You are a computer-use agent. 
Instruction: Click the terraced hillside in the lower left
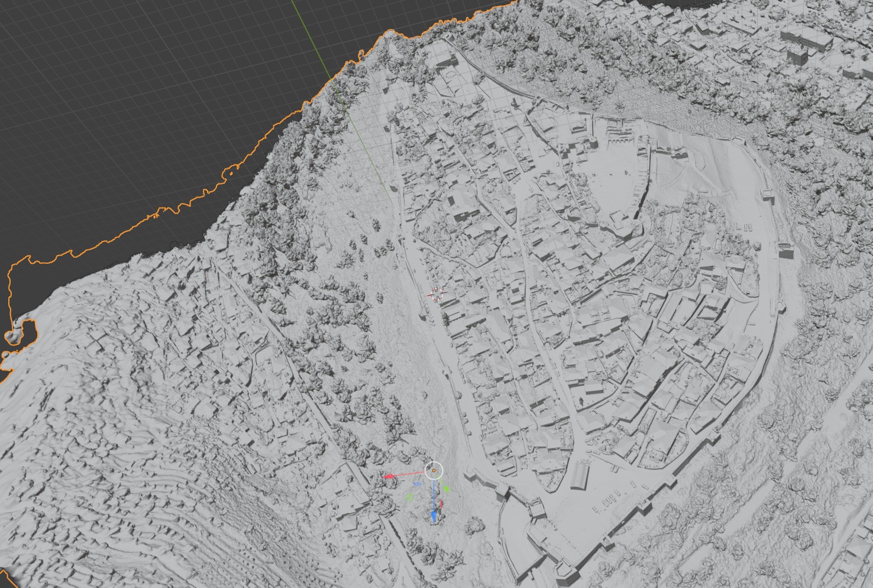[x=89, y=473]
